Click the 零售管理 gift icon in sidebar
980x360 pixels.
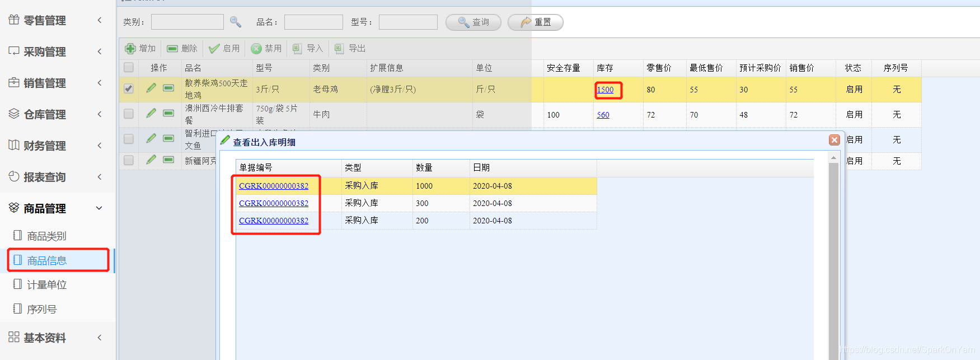pyautogui.click(x=14, y=20)
